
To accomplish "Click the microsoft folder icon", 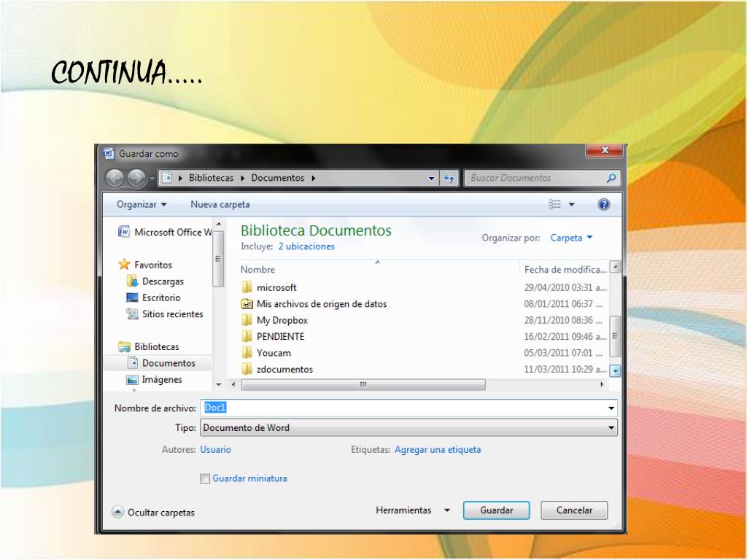I will [x=247, y=287].
